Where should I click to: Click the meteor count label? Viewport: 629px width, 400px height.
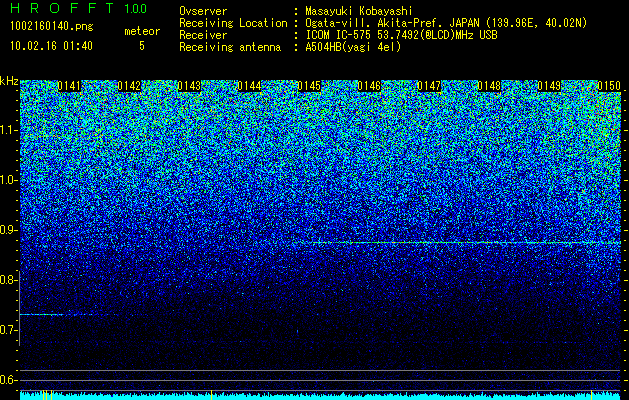click(x=142, y=31)
